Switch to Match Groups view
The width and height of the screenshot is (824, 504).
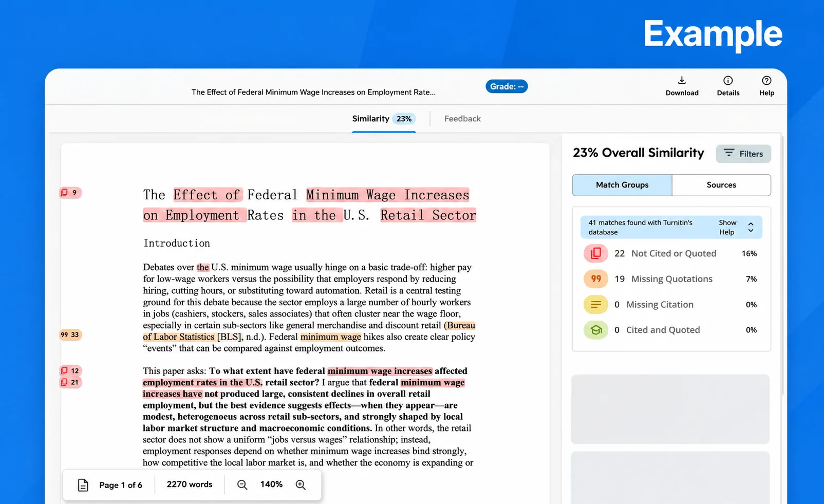pos(622,185)
